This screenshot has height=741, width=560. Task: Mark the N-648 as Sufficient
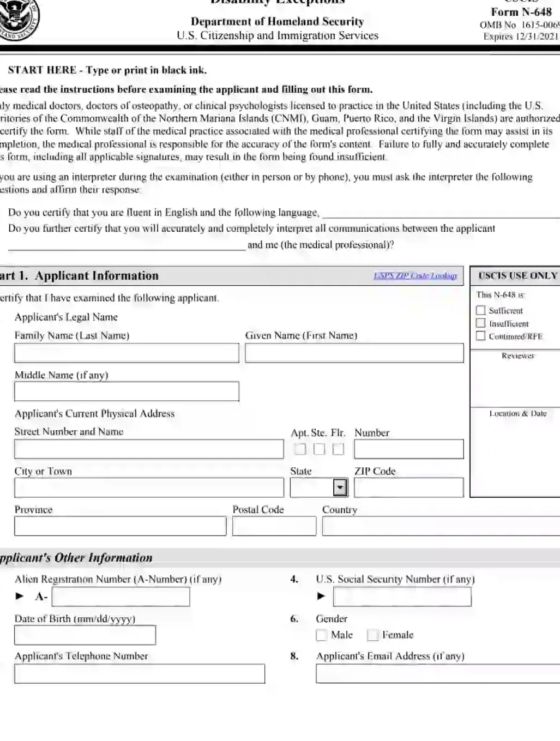(x=481, y=311)
